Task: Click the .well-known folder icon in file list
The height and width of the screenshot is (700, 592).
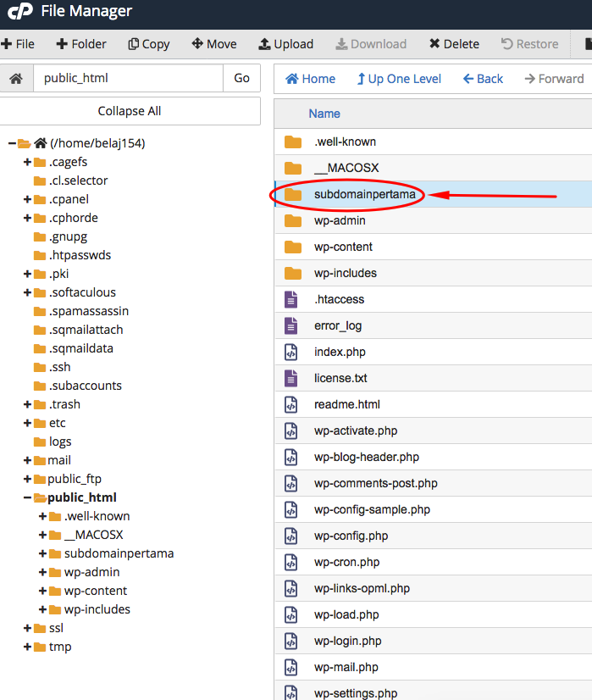Action: click(293, 142)
